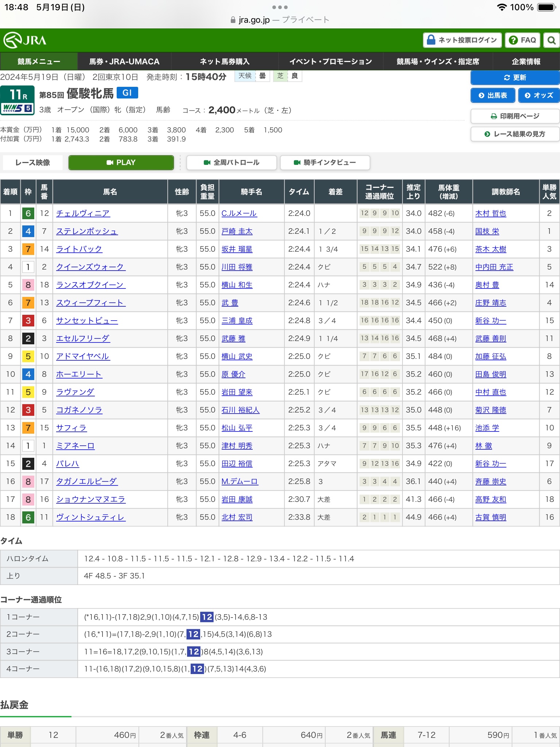Open trainer 庄野 靖志
This screenshot has height=747, width=560.
point(491,303)
